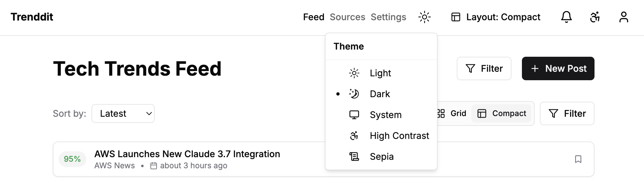Open the notifications bell
Screen dimensions: 644x180
click(x=566, y=17)
